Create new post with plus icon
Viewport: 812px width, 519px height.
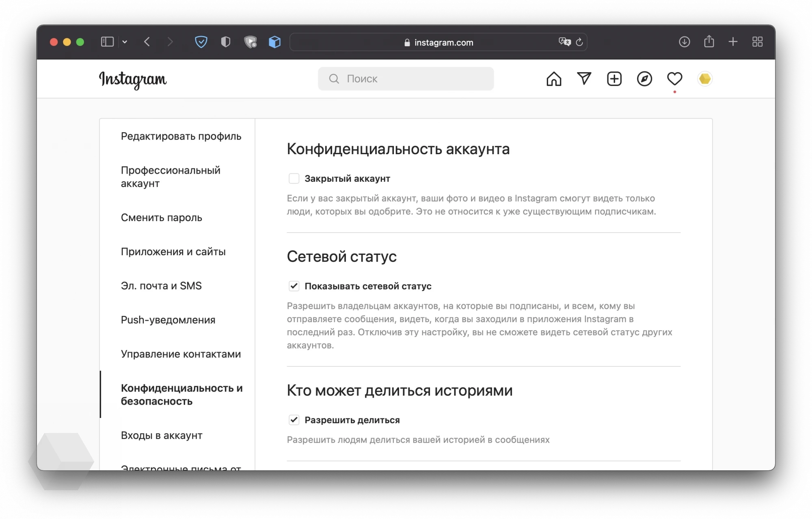point(614,79)
